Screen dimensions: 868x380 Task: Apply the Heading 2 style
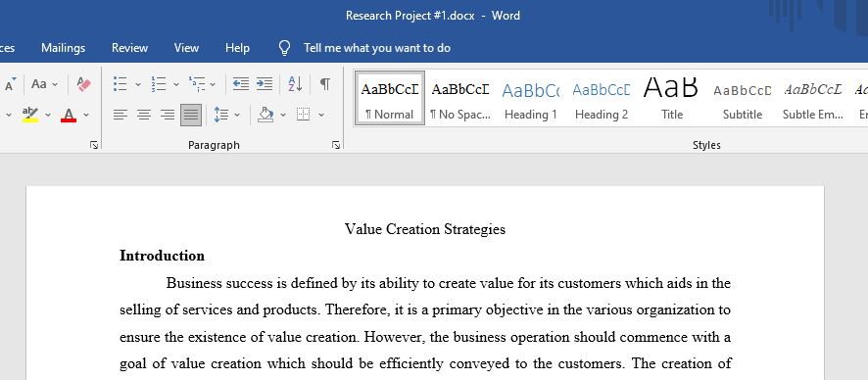(602, 98)
